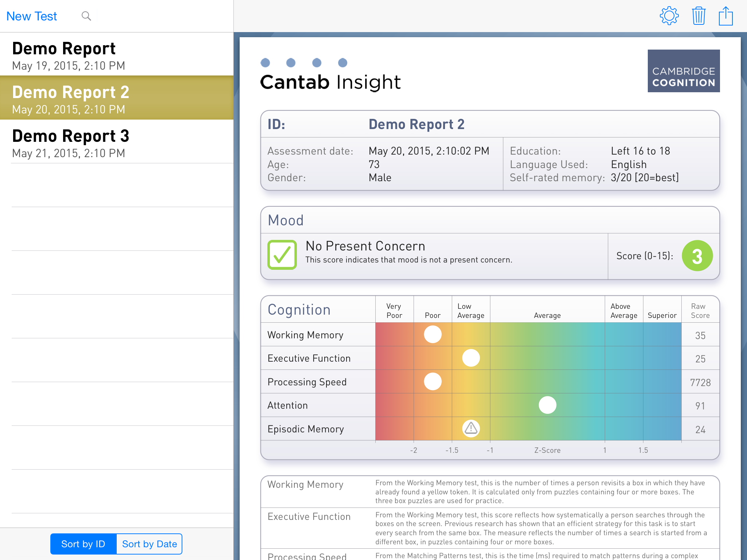The width and height of the screenshot is (747, 560).
Task: Delete report with trash icon
Action: coord(698,16)
